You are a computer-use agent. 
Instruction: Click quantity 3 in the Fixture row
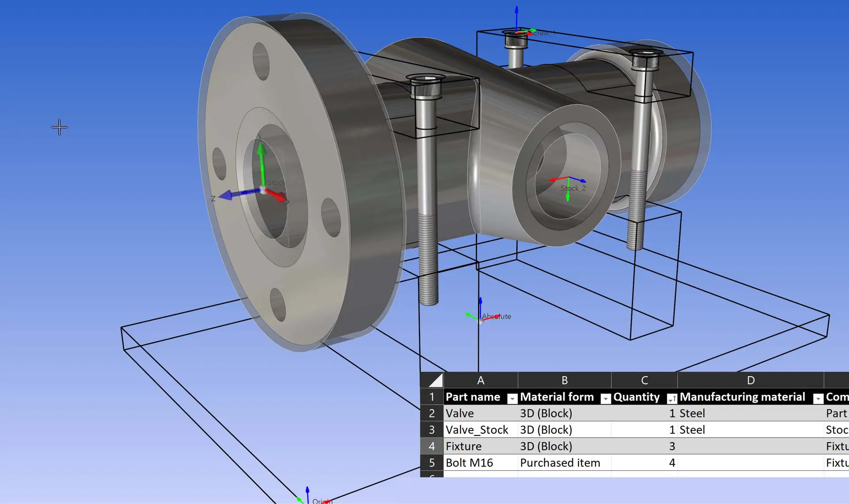click(x=644, y=446)
